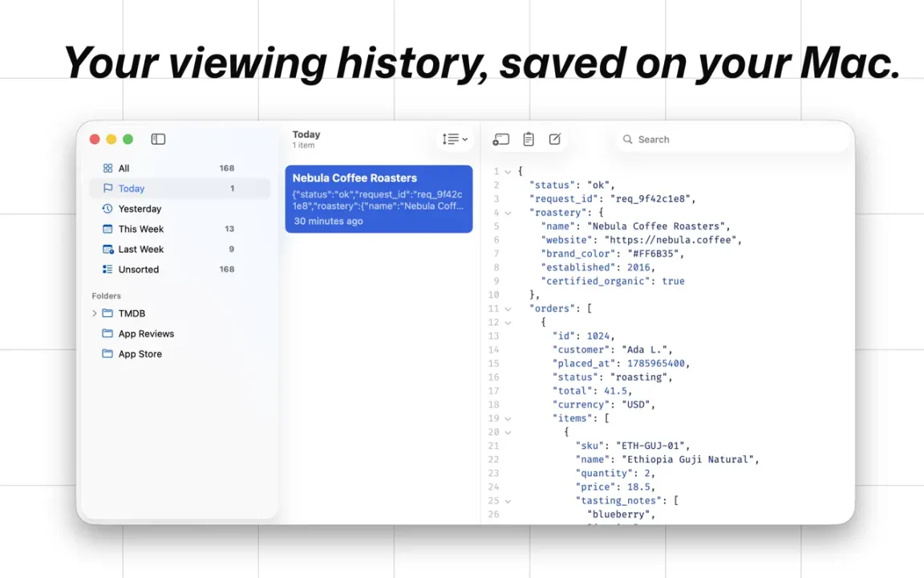Click the Yesterday clock icon
The image size is (924, 578).
point(107,209)
